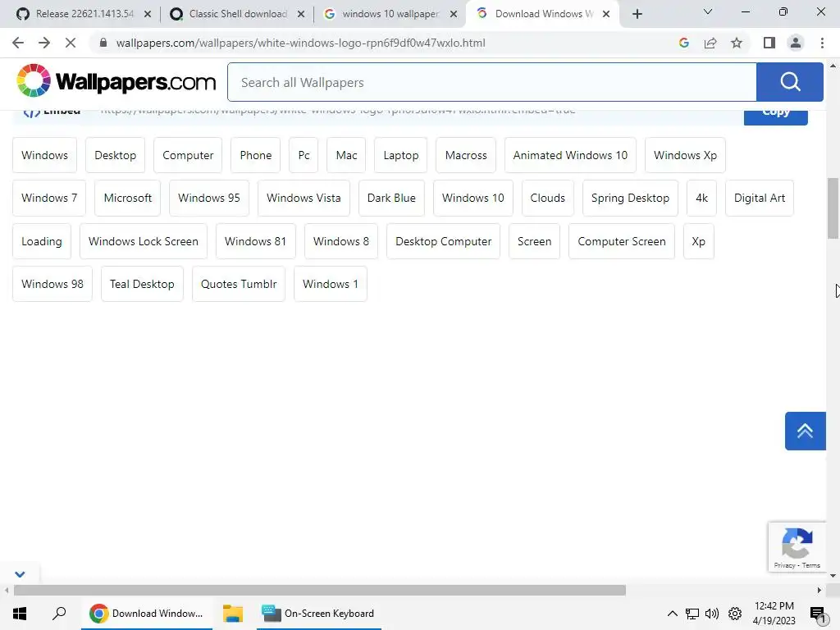The height and width of the screenshot is (630, 840).
Task: Click the Clouds tag
Action: click(x=547, y=198)
